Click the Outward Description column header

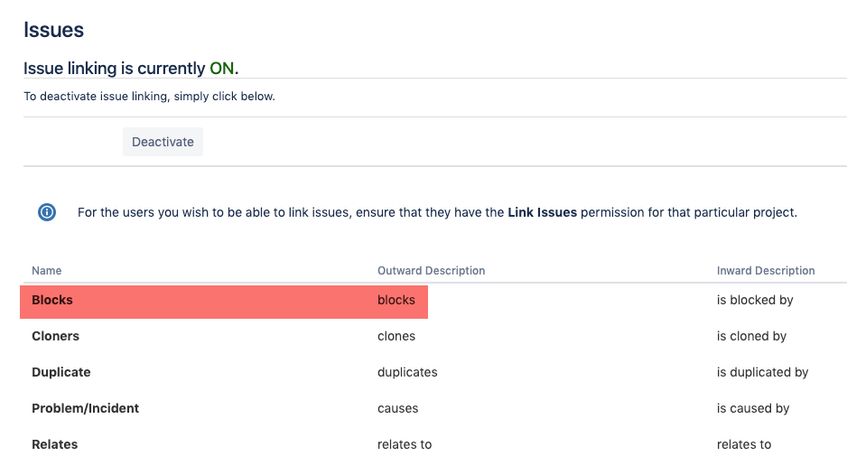click(431, 271)
